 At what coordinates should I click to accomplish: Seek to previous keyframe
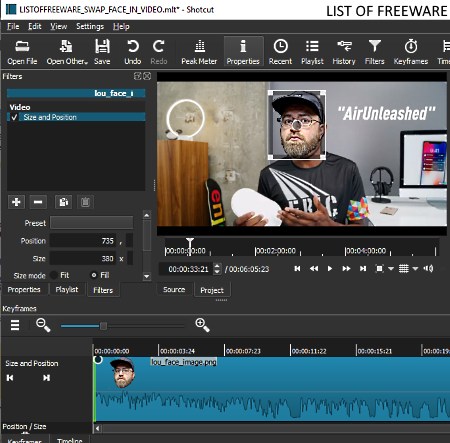[10, 378]
